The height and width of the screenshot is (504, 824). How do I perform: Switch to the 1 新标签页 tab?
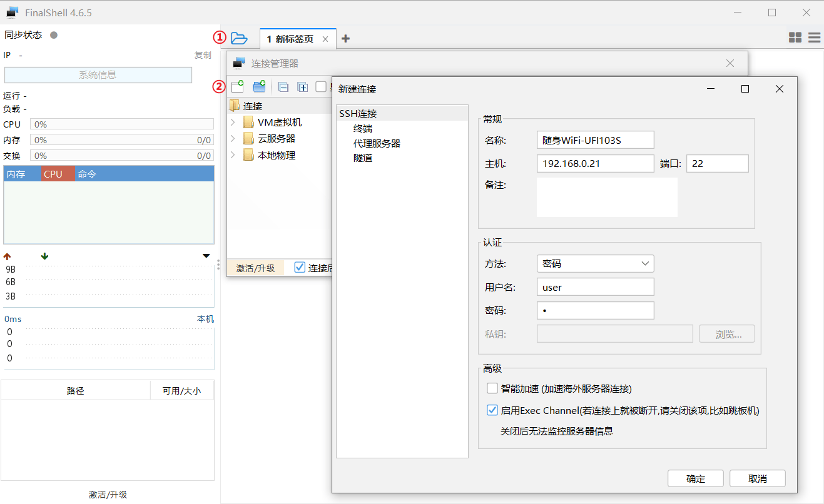click(x=290, y=39)
